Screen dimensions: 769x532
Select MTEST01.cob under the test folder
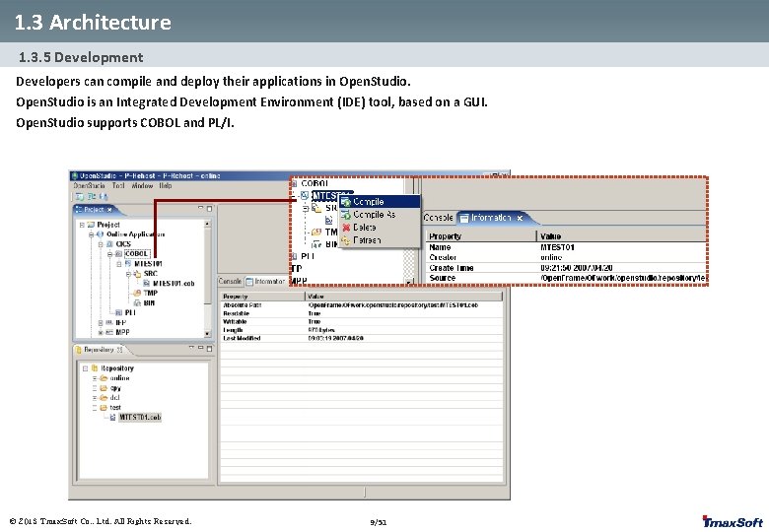pyautogui.click(x=140, y=418)
